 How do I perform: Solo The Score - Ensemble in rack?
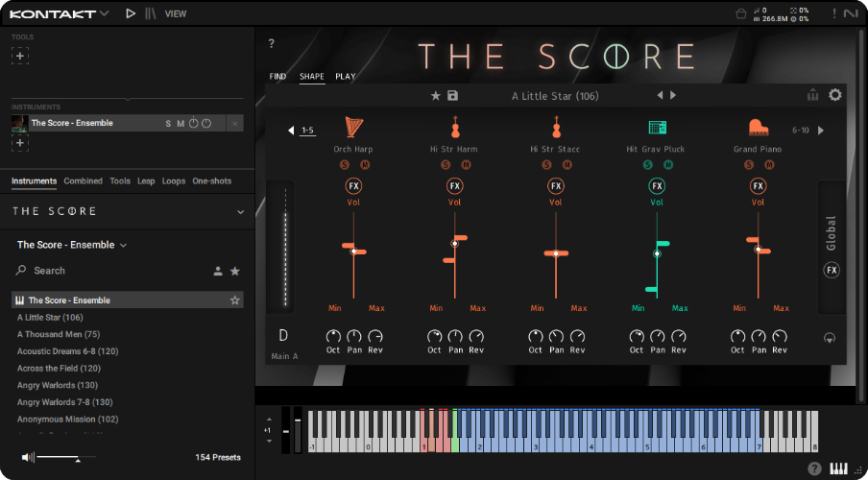click(x=168, y=124)
